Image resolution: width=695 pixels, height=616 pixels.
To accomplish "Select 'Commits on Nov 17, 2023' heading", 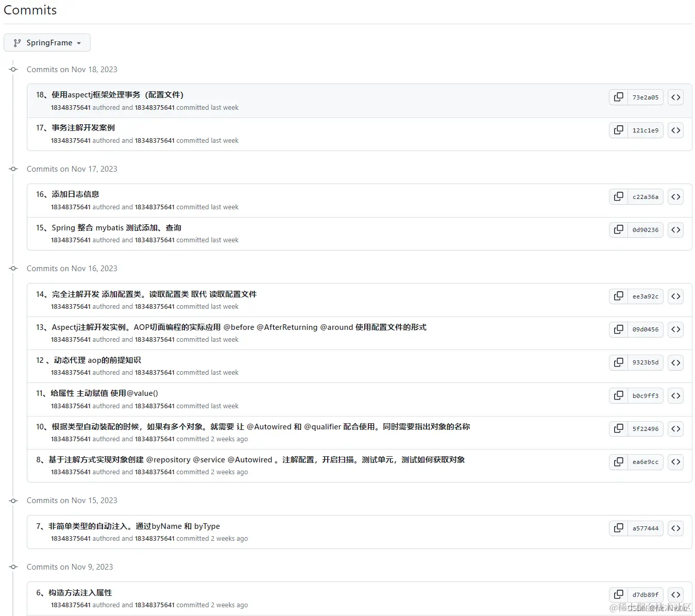I will pyautogui.click(x=72, y=169).
